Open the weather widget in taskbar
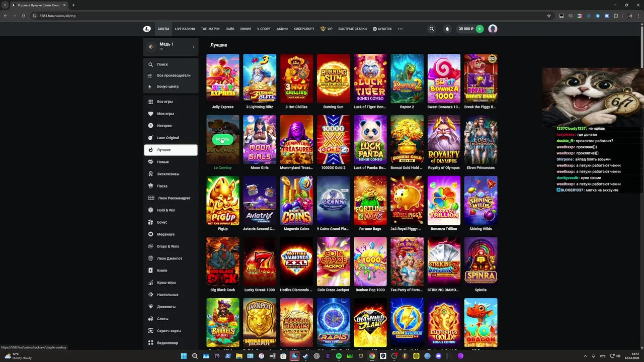 (18, 356)
